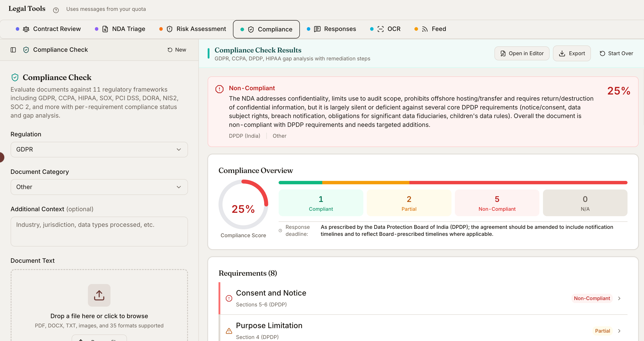Viewport: 644px width, 341px height.
Task: Click the 25% compliance score ring
Action: (243, 204)
